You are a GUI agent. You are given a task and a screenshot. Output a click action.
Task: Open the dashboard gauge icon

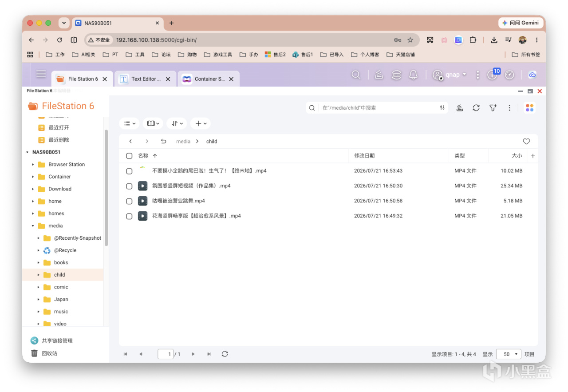click(x=509, y=75)
